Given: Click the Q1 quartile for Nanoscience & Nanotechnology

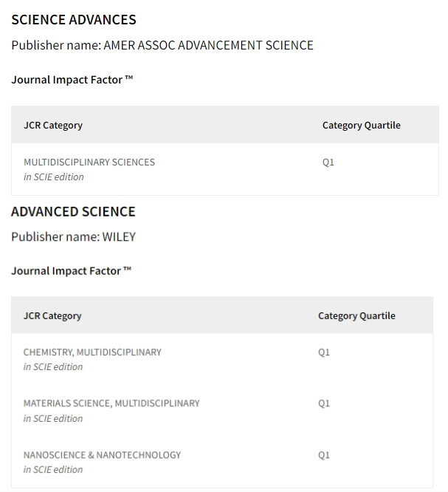Looking at the screenshot, I should point(324,455).
